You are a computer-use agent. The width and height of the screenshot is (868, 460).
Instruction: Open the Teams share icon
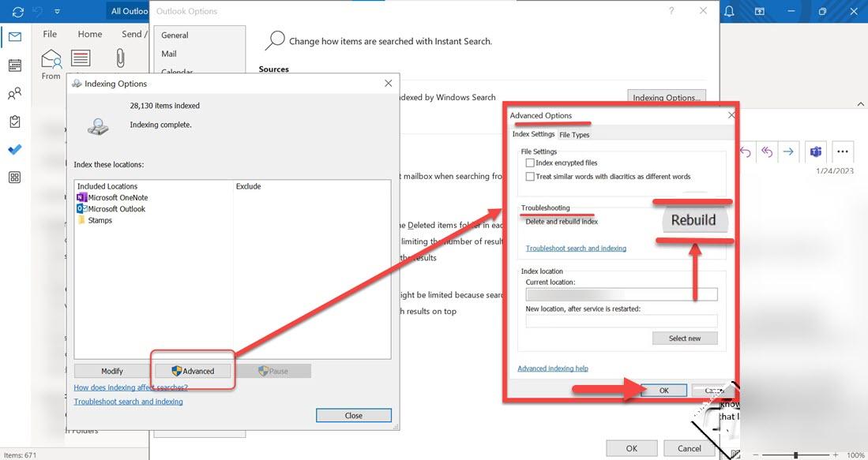815,151
